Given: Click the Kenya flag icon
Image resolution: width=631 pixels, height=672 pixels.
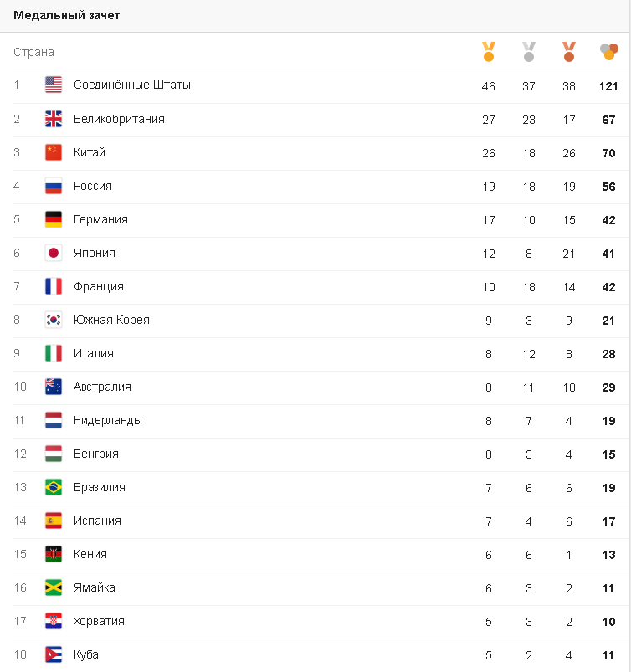Looking at the screenshot, I should (54, 554).
